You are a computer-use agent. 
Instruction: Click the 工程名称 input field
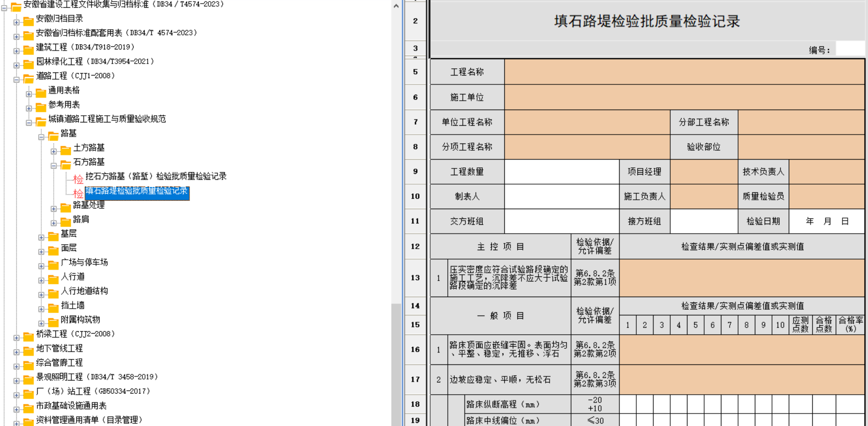pyautogui.click(x=684, y=72)
